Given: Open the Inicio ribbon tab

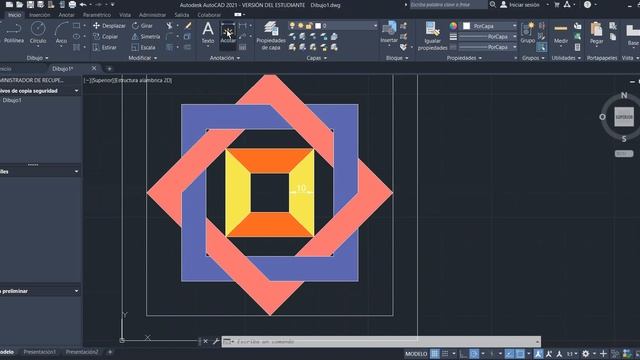Looking at the screenshot, I should [14, 15].
